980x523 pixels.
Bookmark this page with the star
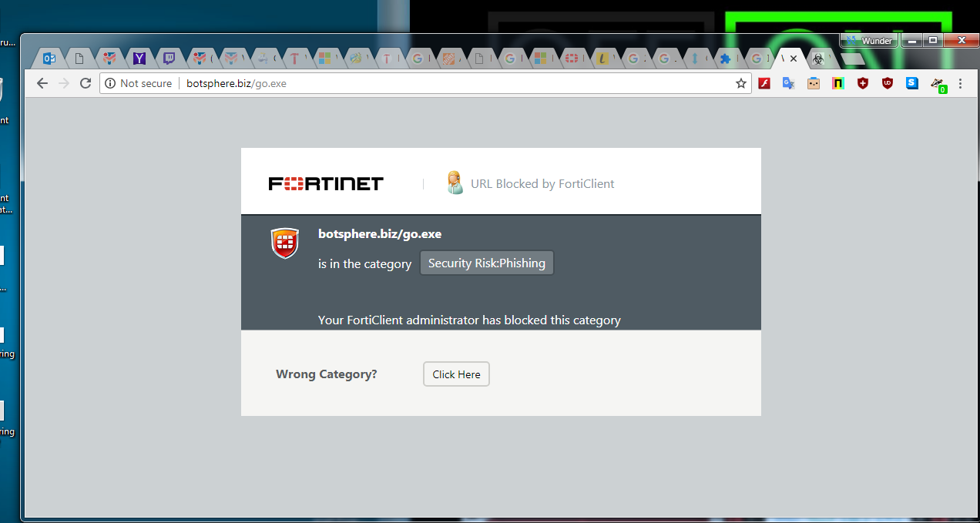coord(741,83)
